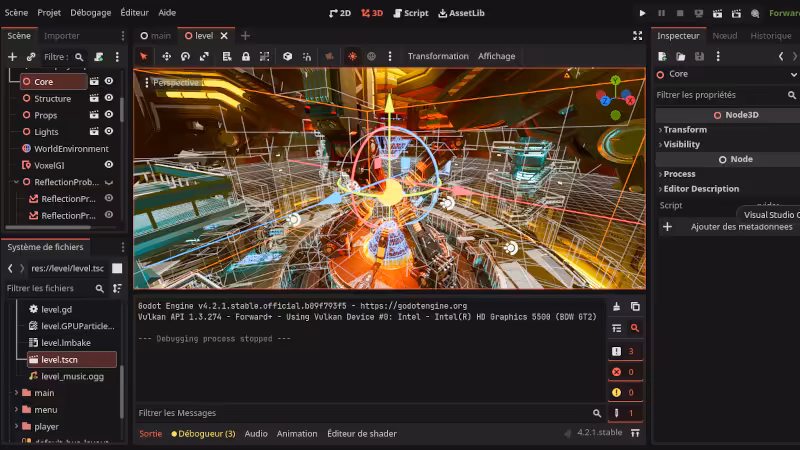Open the Core object dropdown in Inspector
This screenshot has height=450, width=800.
pyautogui.click(x=793, y=74)
